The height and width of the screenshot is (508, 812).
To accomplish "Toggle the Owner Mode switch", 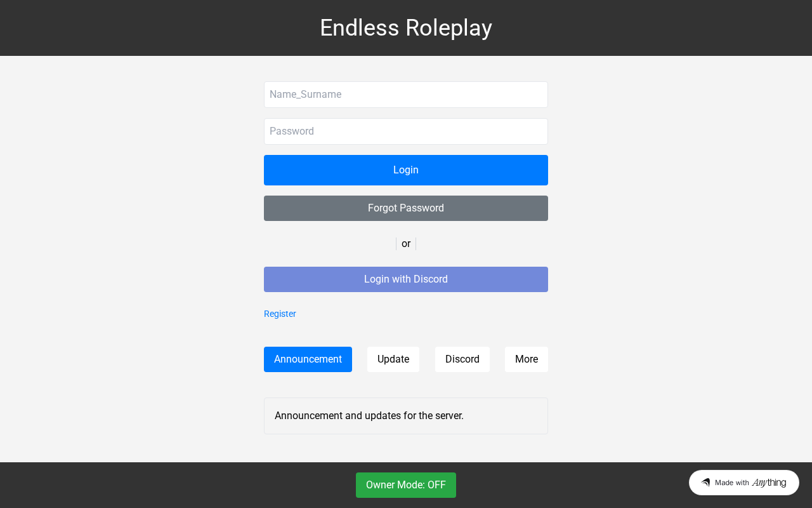I will coord(406,485).
